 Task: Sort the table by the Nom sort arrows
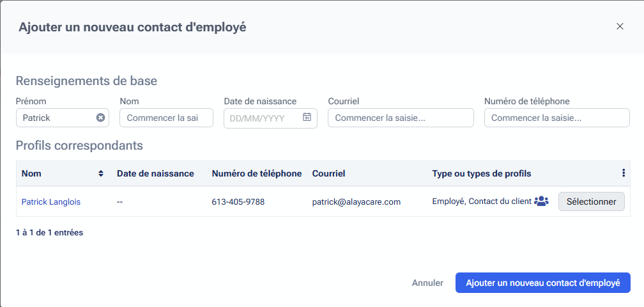click(x=100, y=174)
